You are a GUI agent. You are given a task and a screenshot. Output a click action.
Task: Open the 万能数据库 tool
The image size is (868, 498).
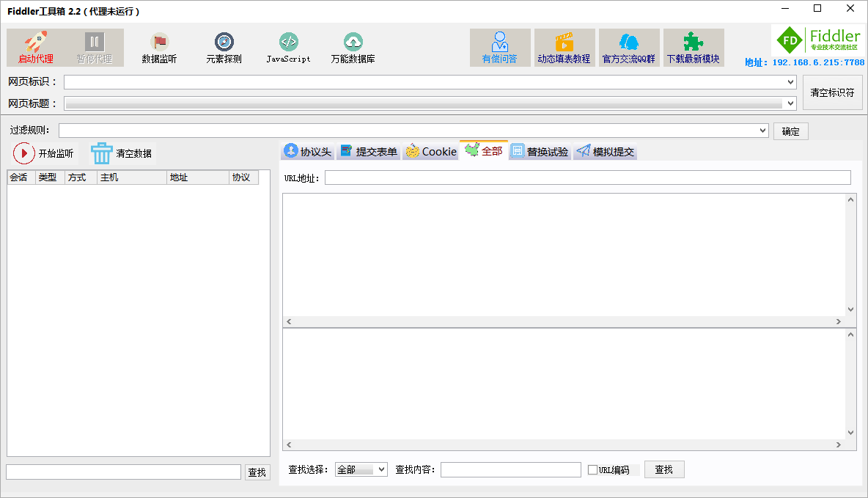point(353,47)
